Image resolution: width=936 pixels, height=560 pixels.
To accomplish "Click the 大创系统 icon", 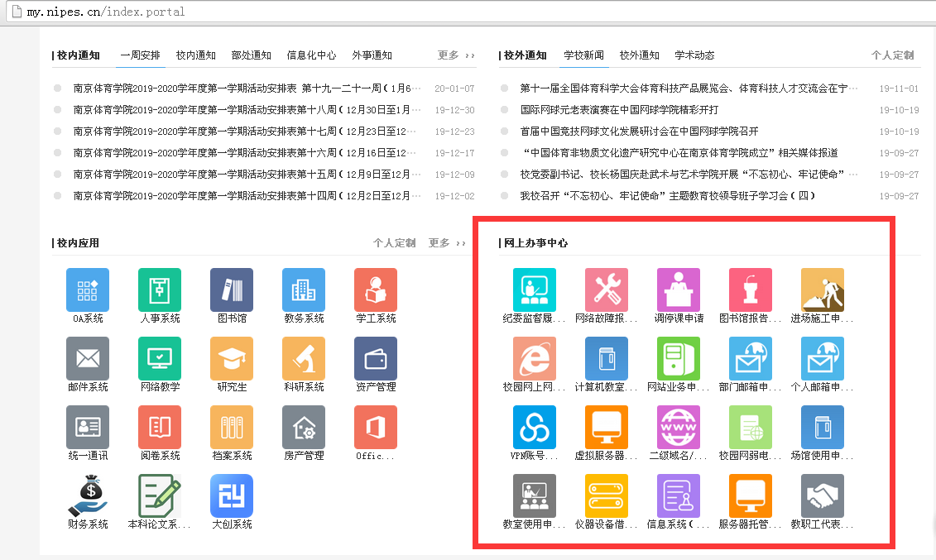I will tap(232, 496).
